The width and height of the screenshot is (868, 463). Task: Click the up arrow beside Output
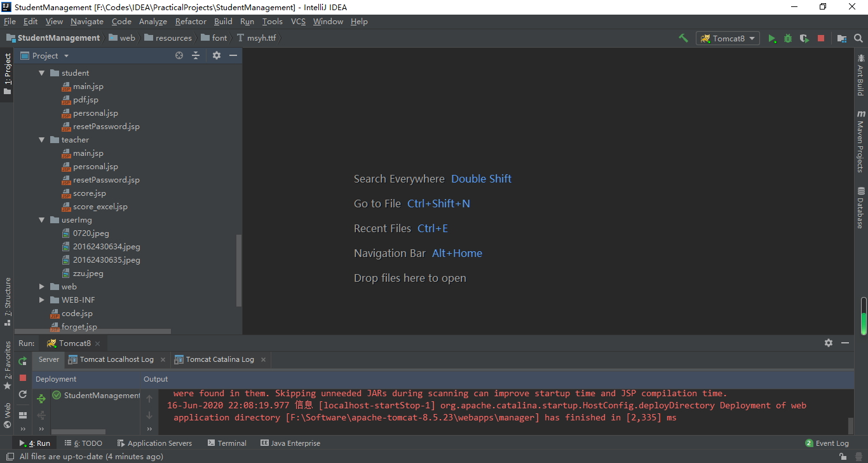149,399
